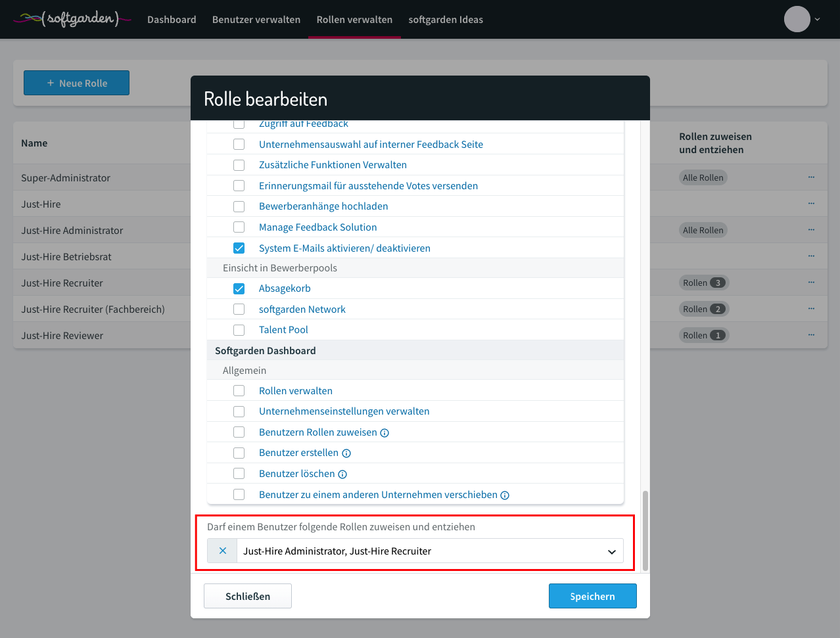
Task: Check Unternehmenseinstellungen verwalten
Action: 239,411
